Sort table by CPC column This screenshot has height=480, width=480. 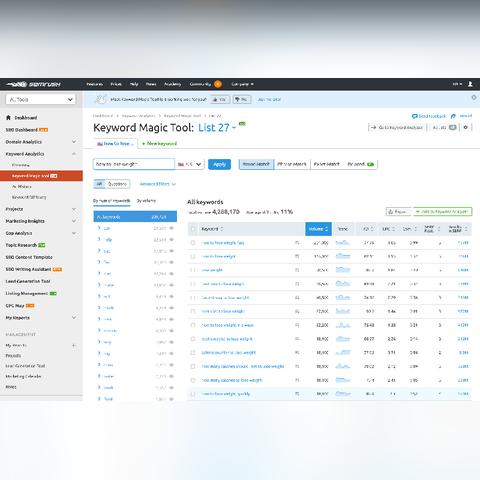(388, 229)
